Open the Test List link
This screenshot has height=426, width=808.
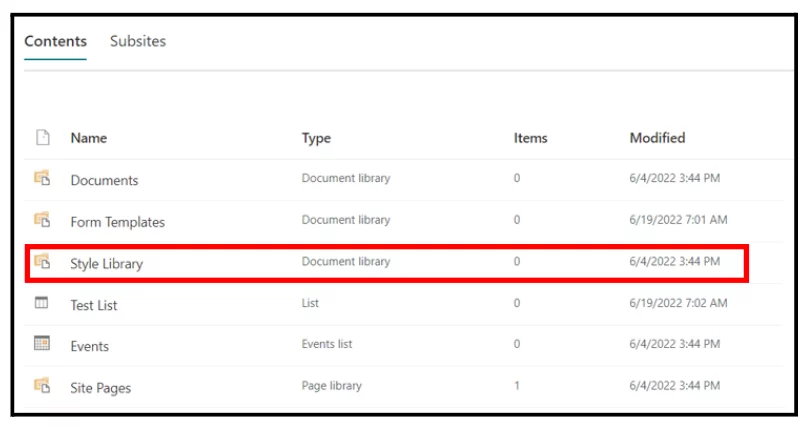93,305
